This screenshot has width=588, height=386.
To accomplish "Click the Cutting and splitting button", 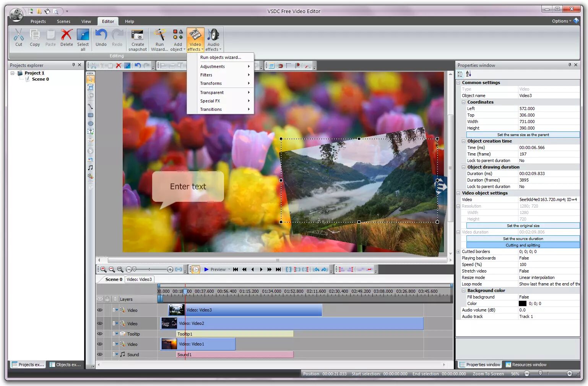I will pyautogui.click(x=523, y=245).
